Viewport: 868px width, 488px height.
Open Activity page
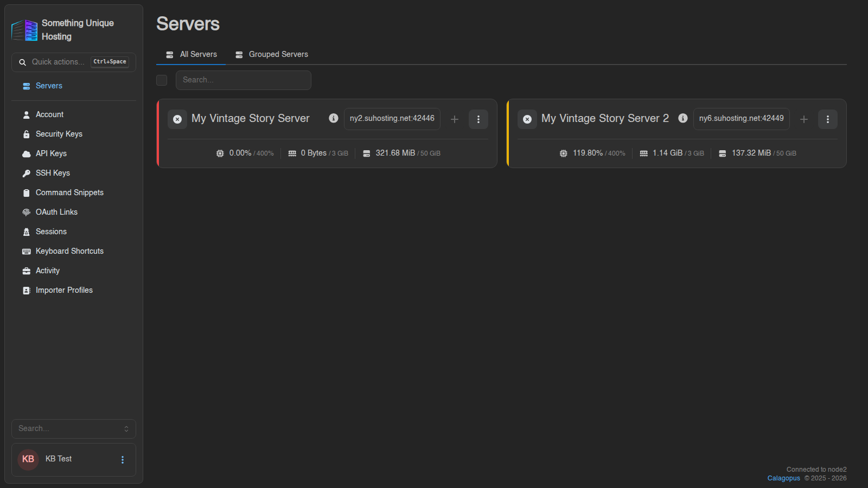(74, 271)
